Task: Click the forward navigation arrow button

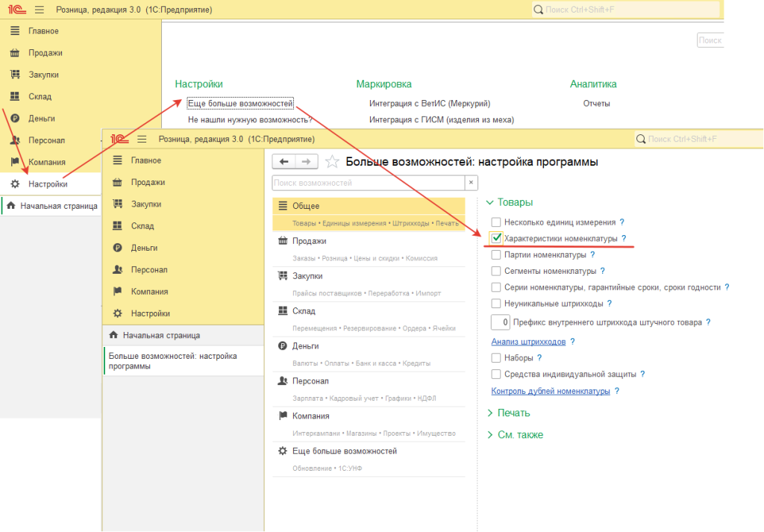Action: click(307, 162)
